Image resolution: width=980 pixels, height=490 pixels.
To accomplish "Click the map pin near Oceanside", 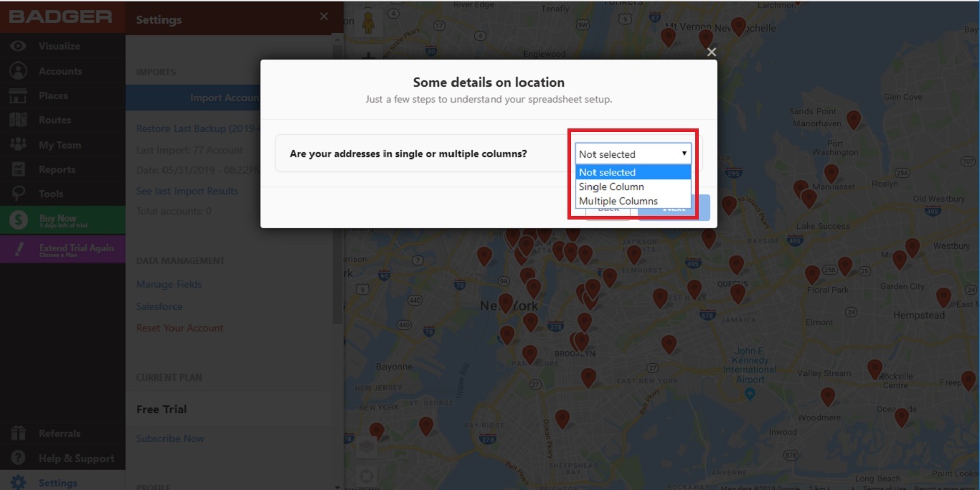I will click(901, 417).
